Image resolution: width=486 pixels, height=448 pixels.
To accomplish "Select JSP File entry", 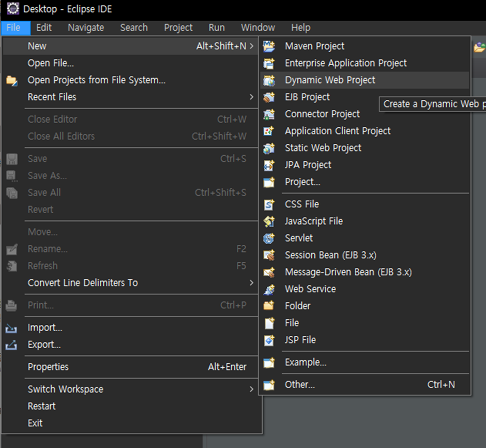I will pos(365,340).
